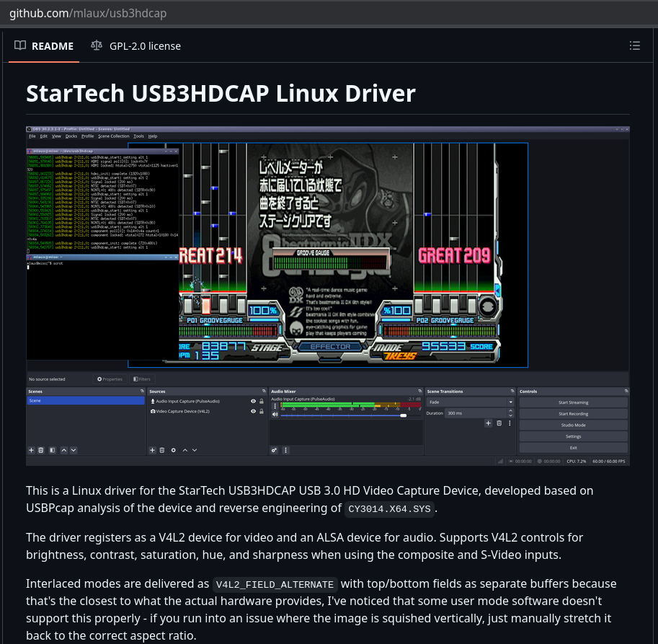Open the README outline list icon
The width and height of the screenshot is (658, 644).
634,45
